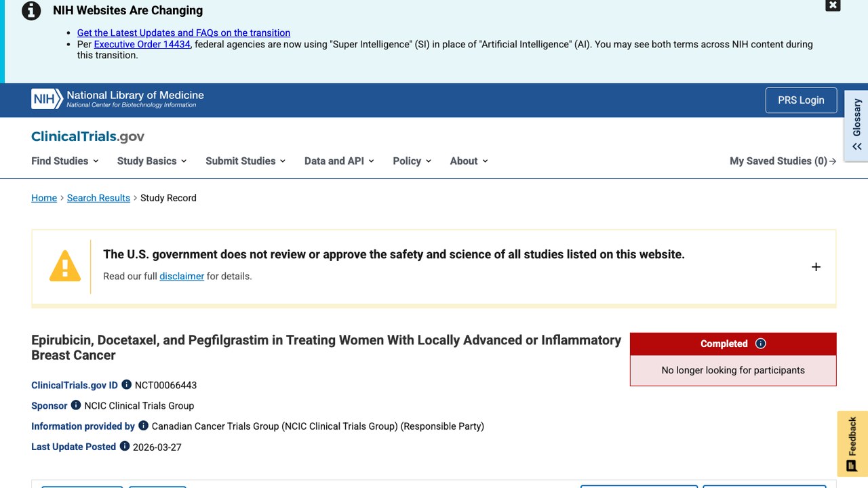Click info icon beside Last Update Posted

coord(125,446)
